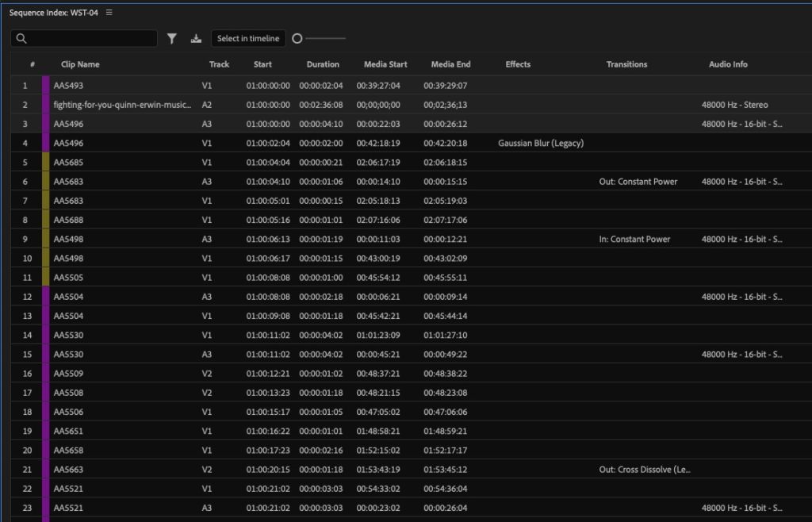Screen dimensions: 812x522
Task: Sort by Start column header
Action: (262, 64)
